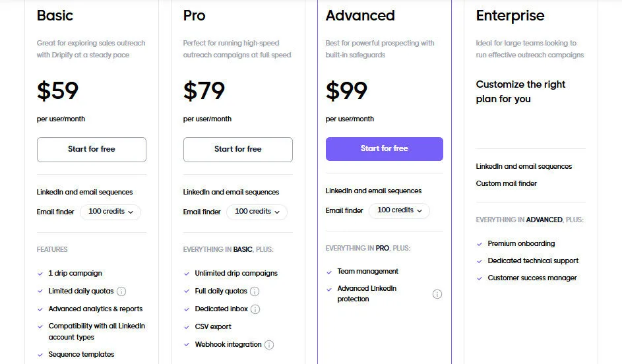Open Basic plan email finder credits dropdown
The width and height of the screenshot is (622, 364).
[110, 212]
